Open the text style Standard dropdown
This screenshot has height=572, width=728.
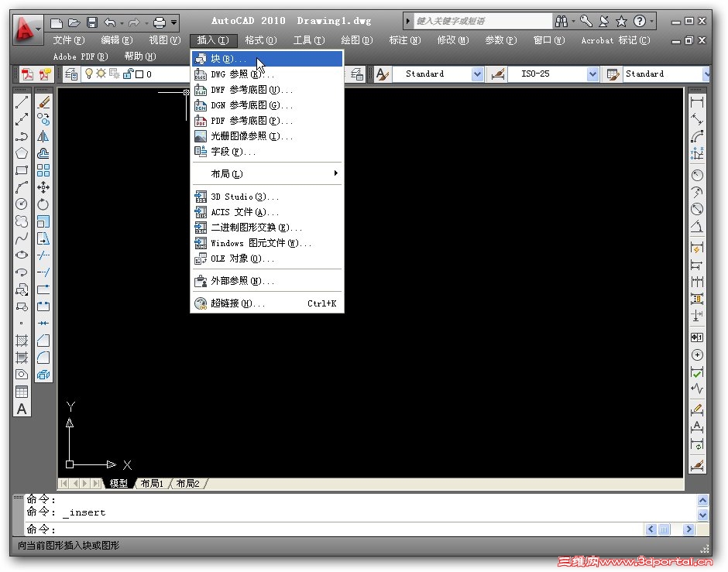point(477,74)
